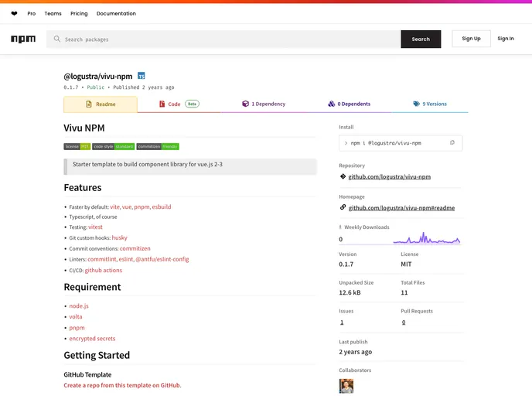Click the license MIT badge
Image resolution: width=532 pixels, height=396 pixels.
77,147
